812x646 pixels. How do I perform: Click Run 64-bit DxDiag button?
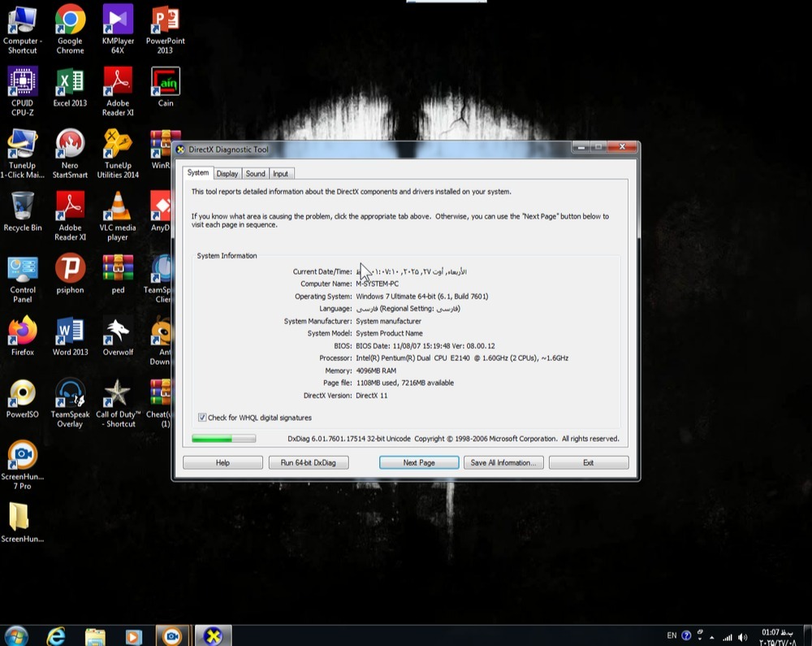point(308,462)
